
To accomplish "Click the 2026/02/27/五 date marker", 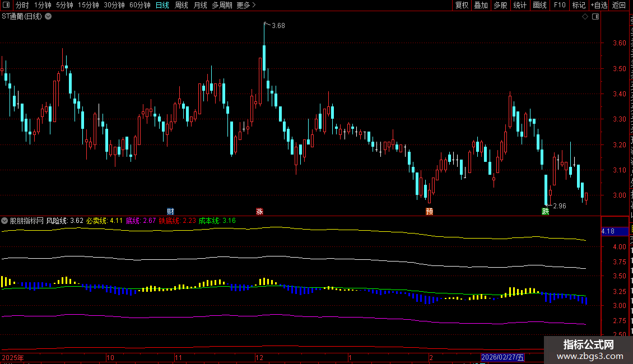I will (x=502, y=357).
